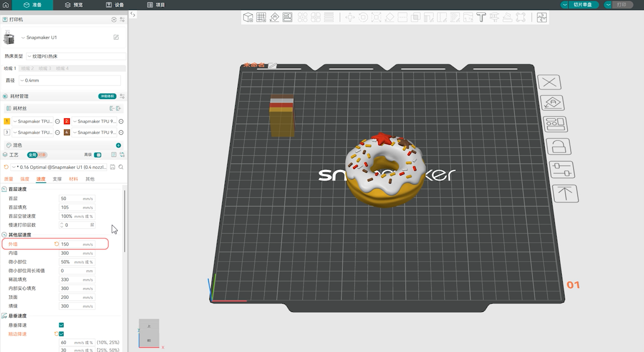
Task: Search process settings with the magnifier icon
Action: pos(121,167)
